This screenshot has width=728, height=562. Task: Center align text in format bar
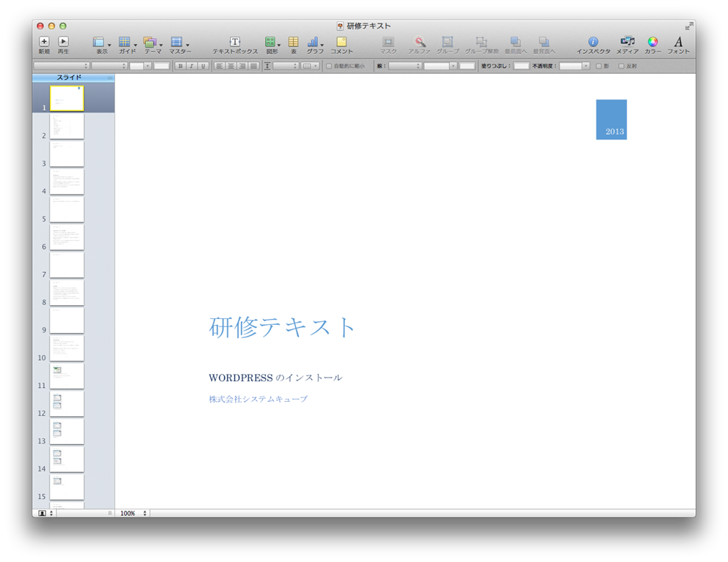pos(231,66)
